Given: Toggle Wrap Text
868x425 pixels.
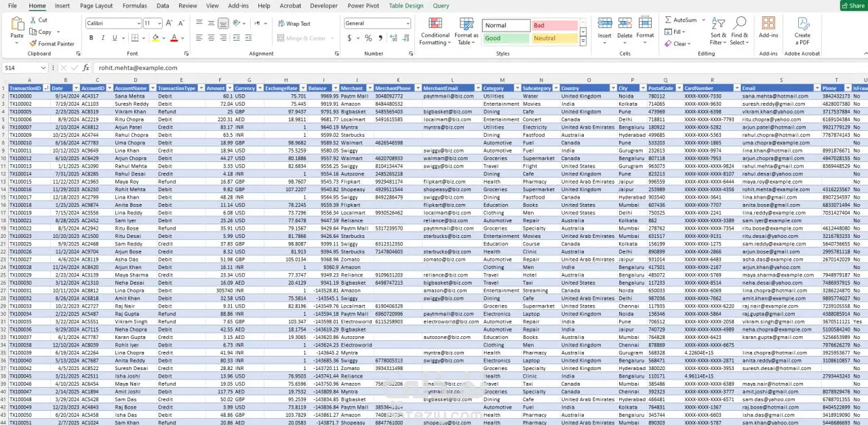Looking at the screenshot, I should [293, 23].
